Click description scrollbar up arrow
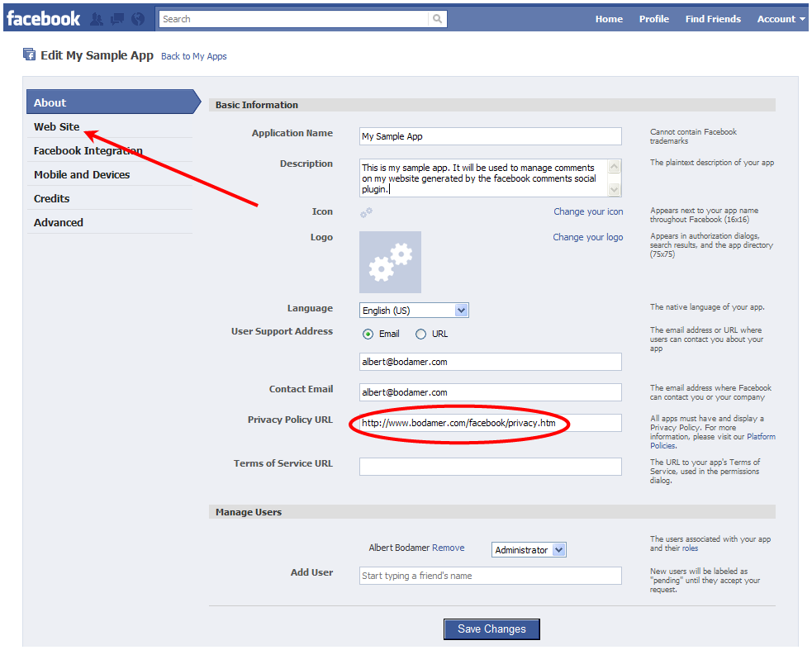812x650 pixels. 615,166
